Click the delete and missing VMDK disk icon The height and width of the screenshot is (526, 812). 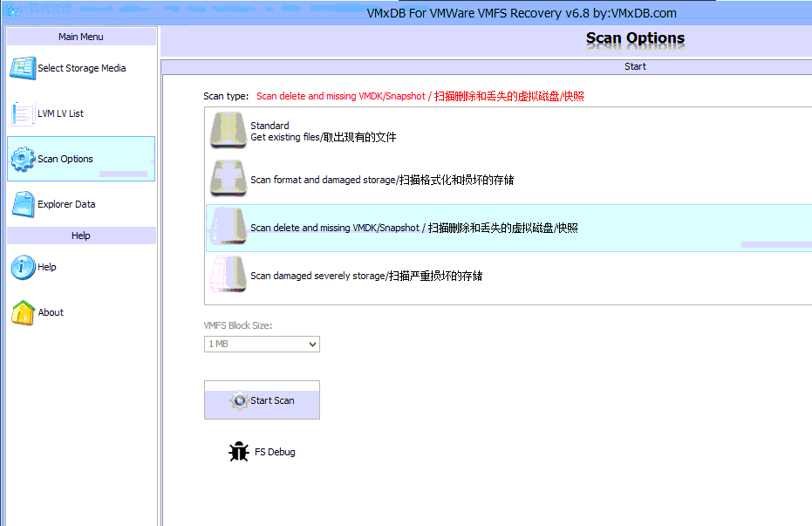tap(228, 227)
